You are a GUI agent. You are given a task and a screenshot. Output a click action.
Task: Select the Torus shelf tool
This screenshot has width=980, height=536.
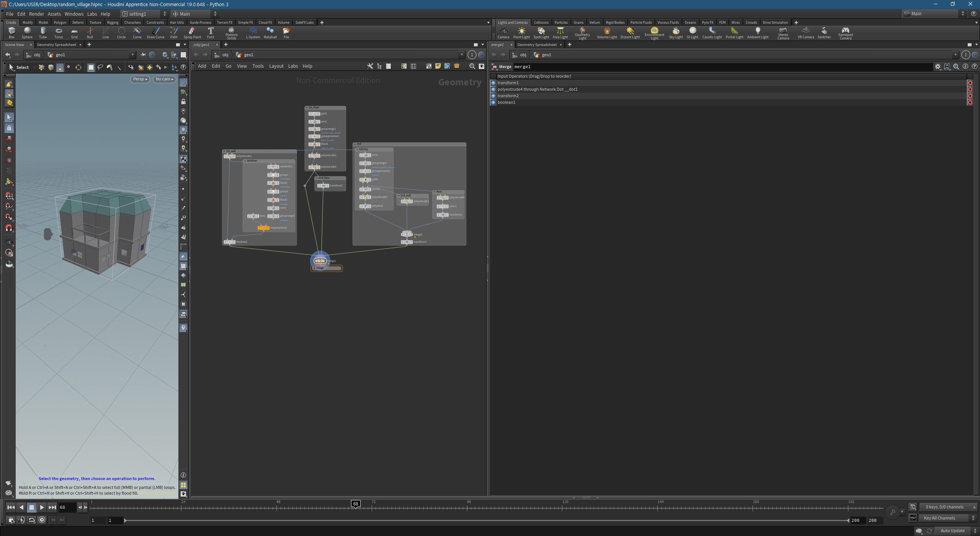click(x=58, y=32)
